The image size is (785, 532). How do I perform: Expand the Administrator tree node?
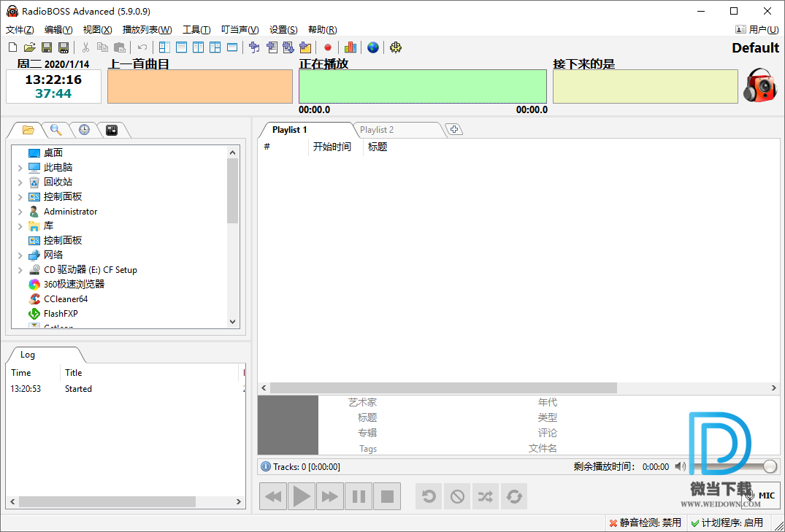click(x=20, y=212)
